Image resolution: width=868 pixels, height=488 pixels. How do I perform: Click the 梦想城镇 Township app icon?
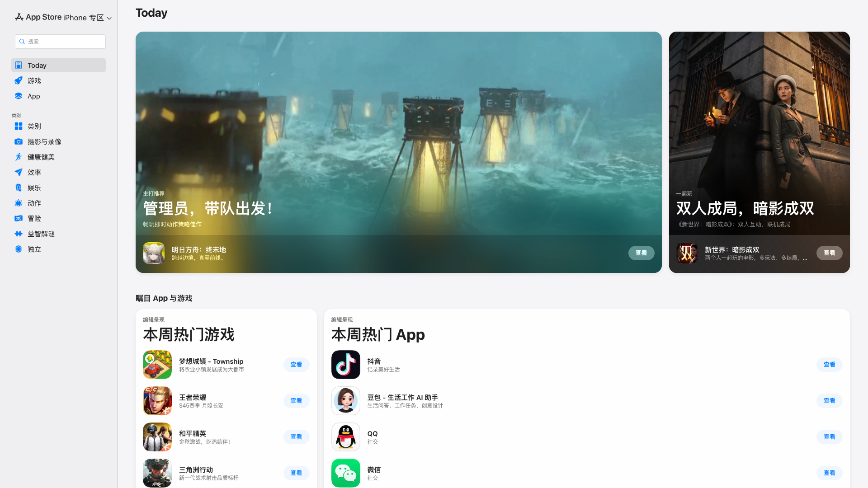coord(157,365)
